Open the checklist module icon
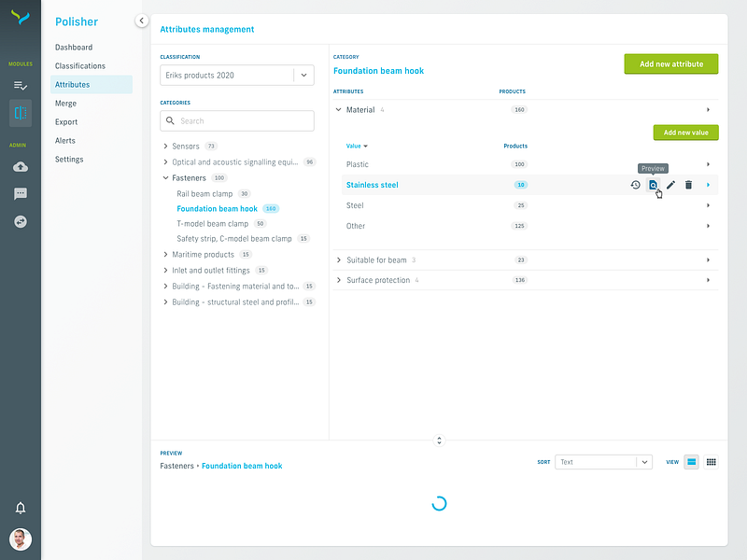Viewport: 747px width, 560px height. [21, 86]
